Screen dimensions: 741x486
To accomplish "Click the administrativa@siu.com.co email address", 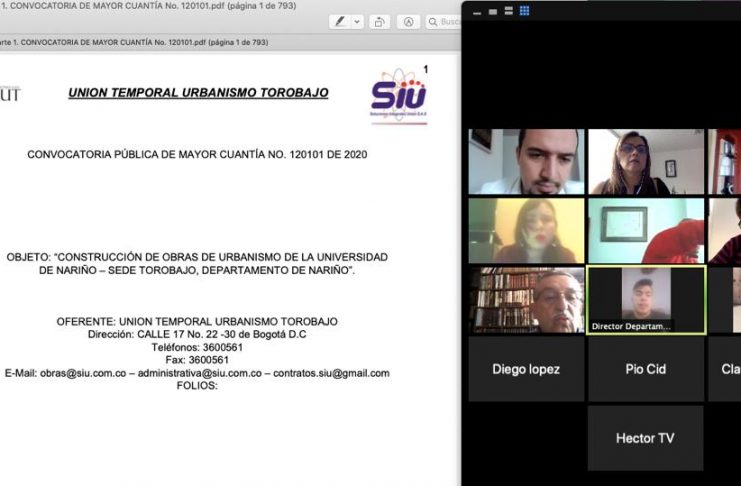I will tap(199, 373).
